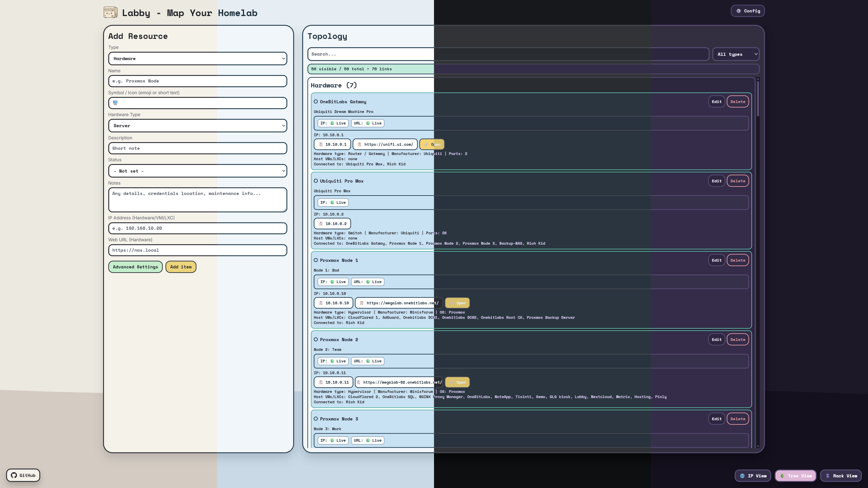The width and height of the screenshot is (868, 488).
Task: Select the OneBitLabs Gatway radio circle
Action: tap(316, 102)
